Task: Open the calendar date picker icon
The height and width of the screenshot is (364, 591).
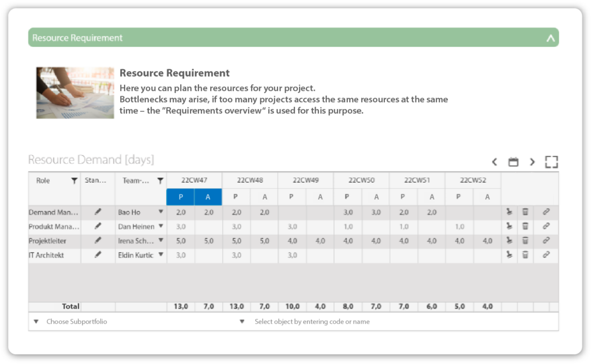Action: click(x=513, y=162)
